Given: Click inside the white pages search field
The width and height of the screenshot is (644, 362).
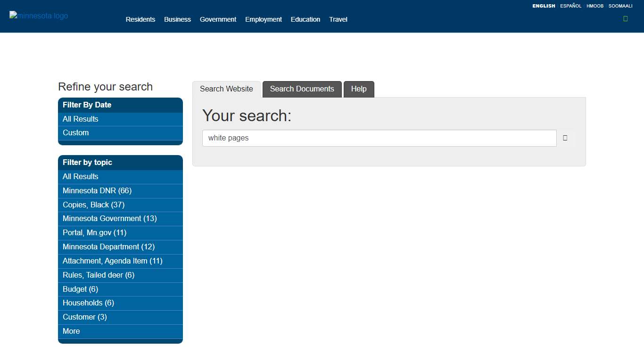Looking at the screenshot, I should click(x=379, y=138).
